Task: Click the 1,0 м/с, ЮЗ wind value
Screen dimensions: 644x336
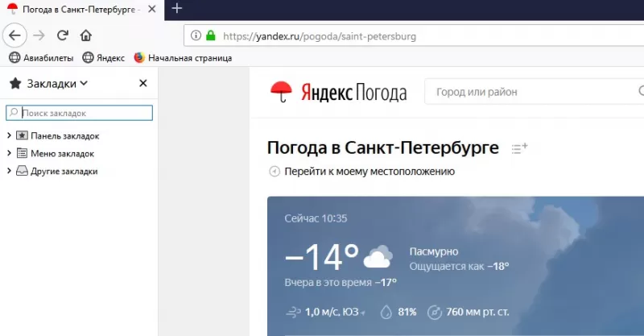Action: [332, 312]
